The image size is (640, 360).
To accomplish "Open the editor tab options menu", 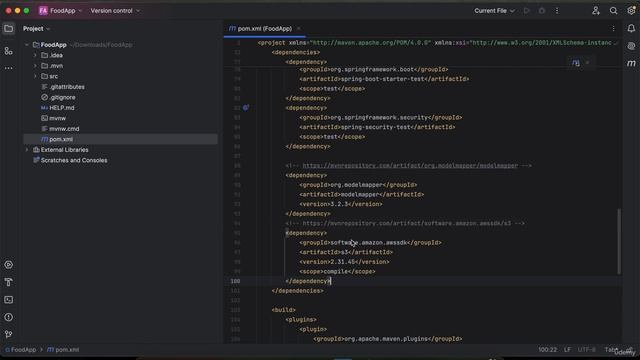I will [x=613, y=29].
